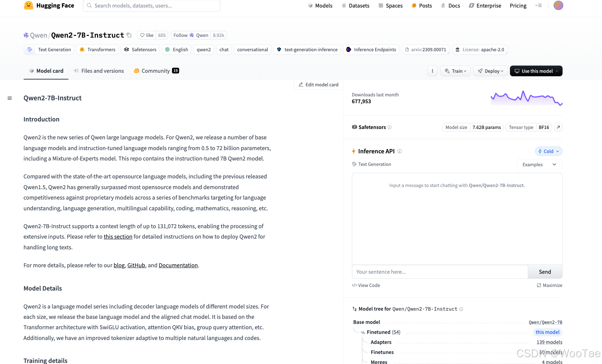The width and height of the screenshot is (602, 364).
Task: Expand the Examples dropdown
Action: pos(539,164)
